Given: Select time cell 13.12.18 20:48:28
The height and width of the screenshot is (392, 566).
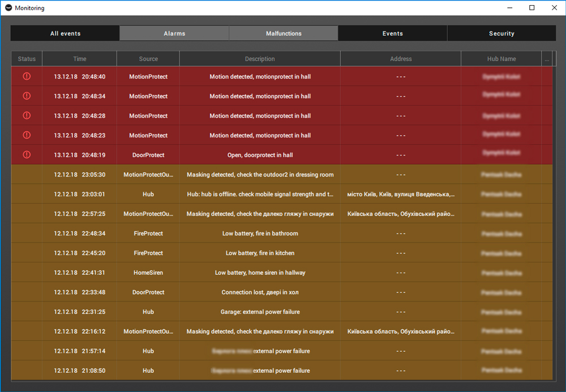Looking at the screenshot, I should coord(79,116).
